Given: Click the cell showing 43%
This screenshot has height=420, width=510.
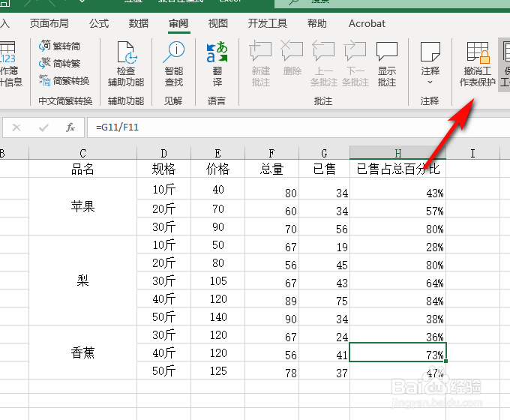Looking at the screenshot, I should pos(397,189).
